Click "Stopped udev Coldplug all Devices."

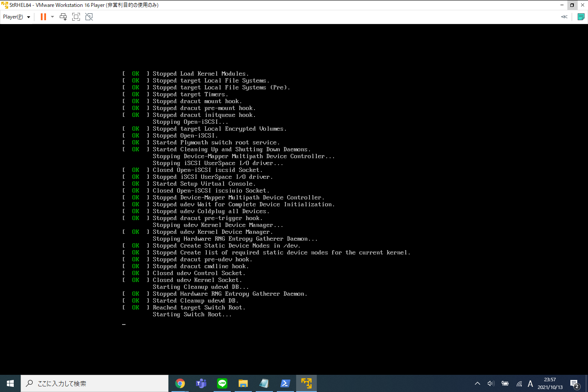pos(211,211)
